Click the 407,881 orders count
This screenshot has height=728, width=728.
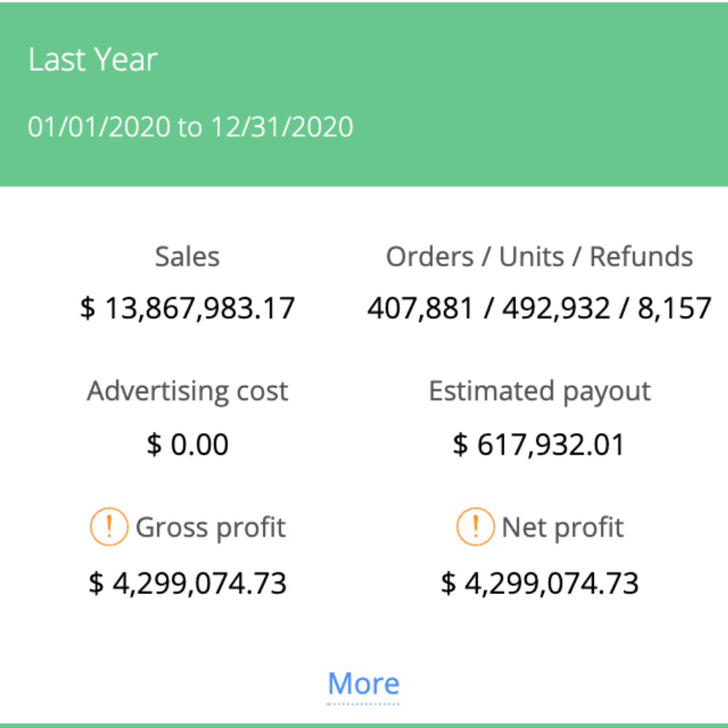coord(421,308)
